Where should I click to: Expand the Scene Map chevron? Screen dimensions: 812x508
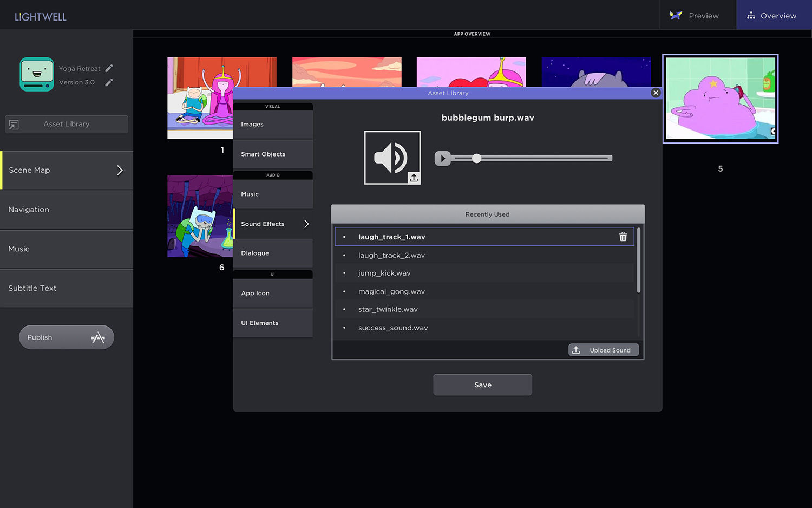point(120,170)
